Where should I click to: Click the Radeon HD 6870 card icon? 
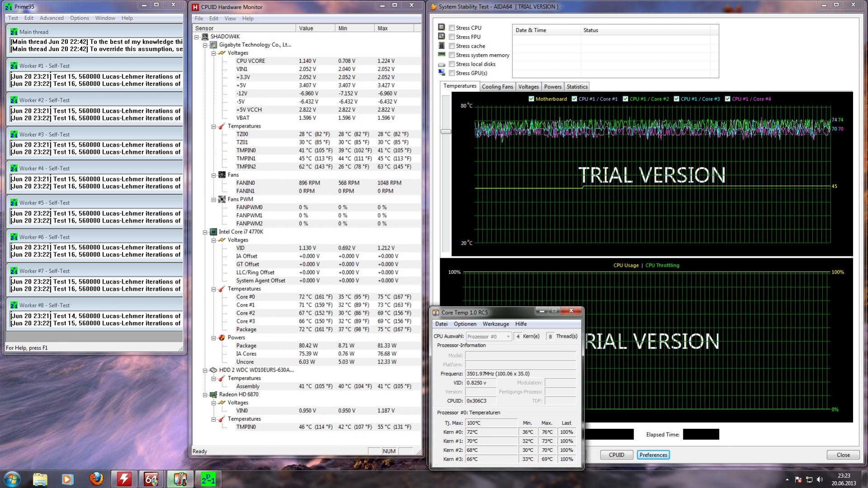[213, 394]
